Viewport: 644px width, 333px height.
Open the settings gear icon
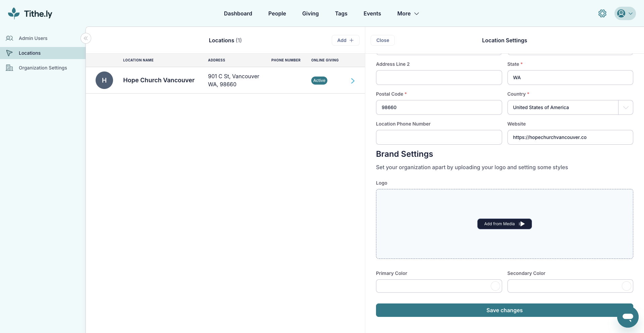point(602,13)
